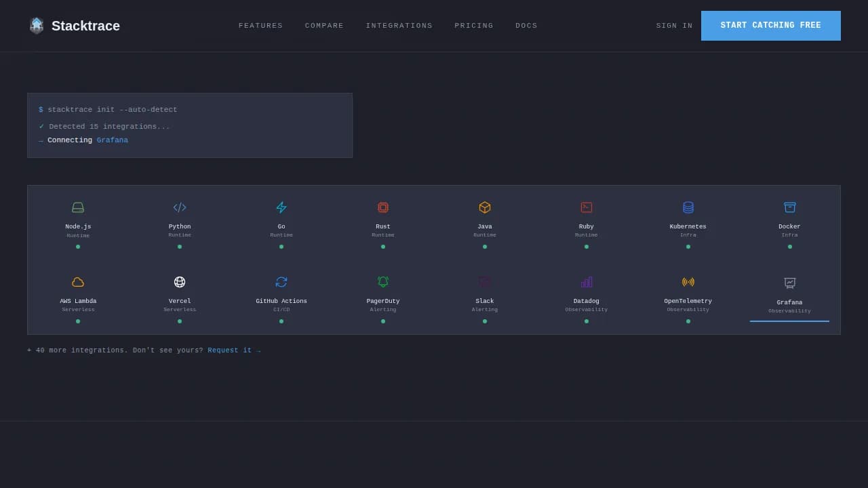This screenshot has width=868, height=488.
Task: Select the Rust chip icon
Action: coord(383,207)
